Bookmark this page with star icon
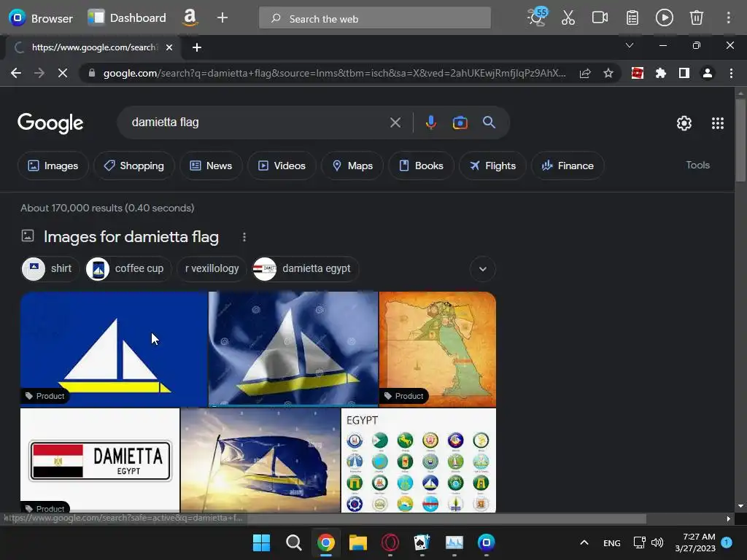This screenshot has width=747, height=560. pos(608,74)
